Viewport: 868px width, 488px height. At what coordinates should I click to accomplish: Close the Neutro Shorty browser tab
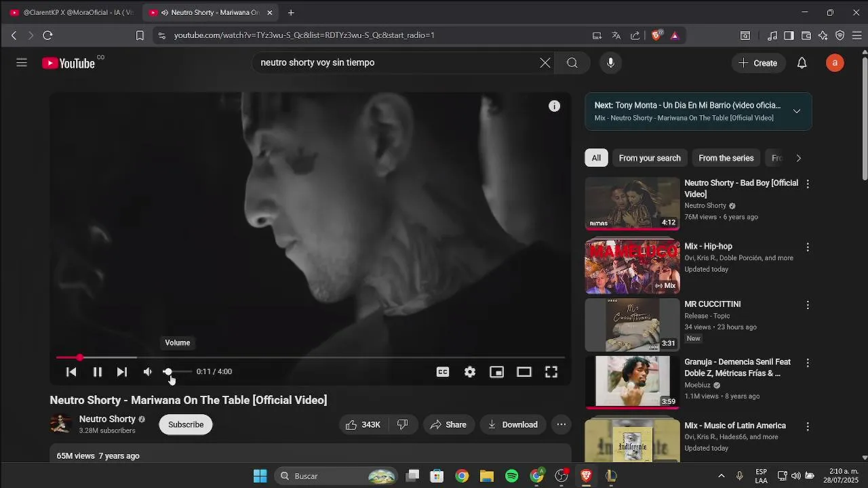[269, 13]
